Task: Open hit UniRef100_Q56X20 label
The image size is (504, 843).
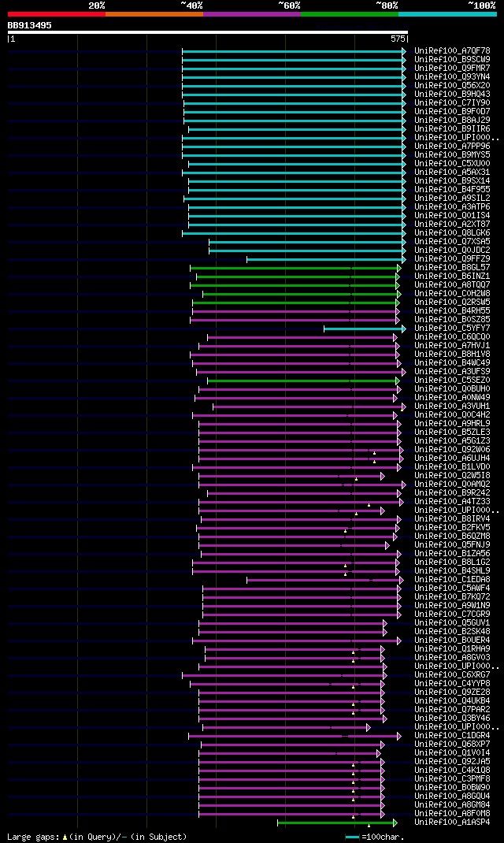Action: pyautogui.click(x=452, y=86)
